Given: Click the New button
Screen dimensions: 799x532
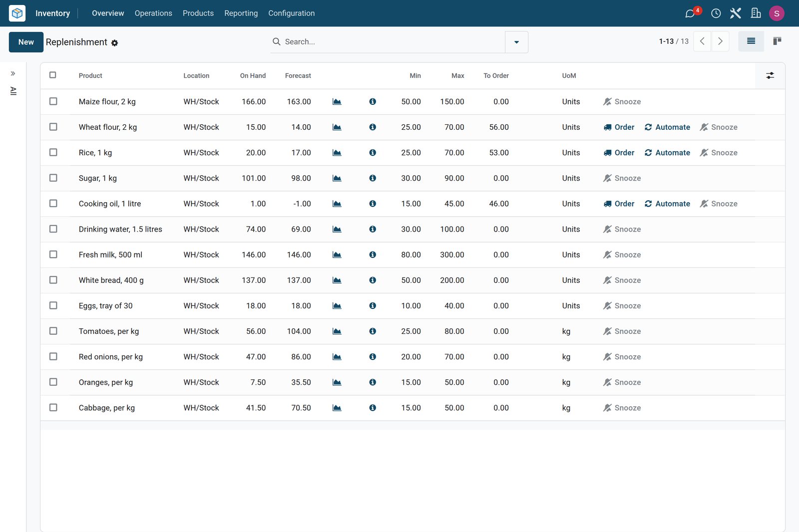Looking at the screenshot, I should (26, 42).
